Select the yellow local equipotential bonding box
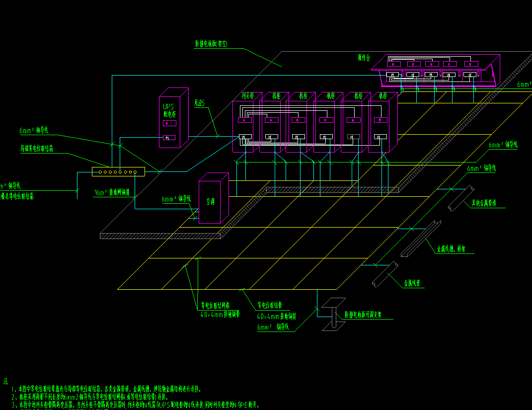The height and width of the screenshot is (410, 532). (x=118, y=172)
